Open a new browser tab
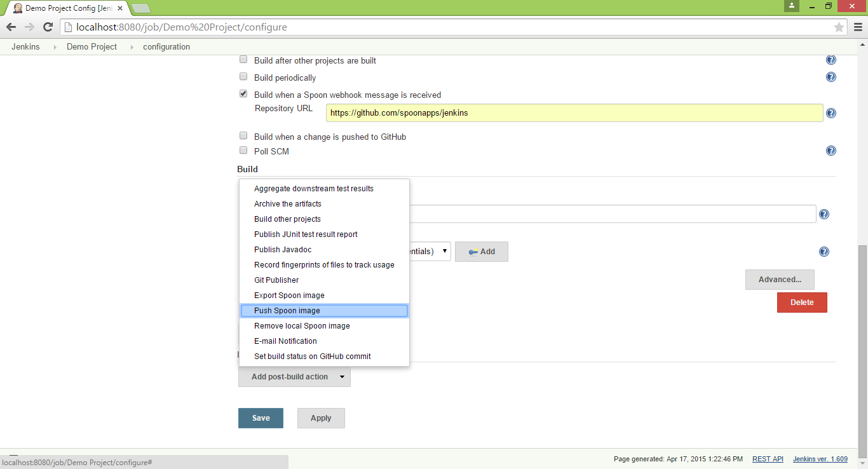868x469 pixels. click(140, 8)
